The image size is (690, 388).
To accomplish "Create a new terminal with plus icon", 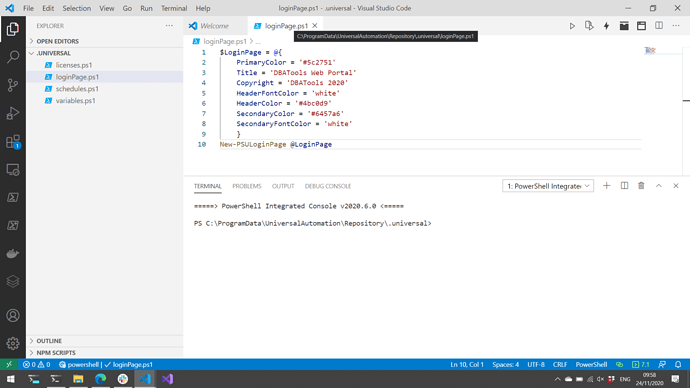I will [x=606, y=186].
